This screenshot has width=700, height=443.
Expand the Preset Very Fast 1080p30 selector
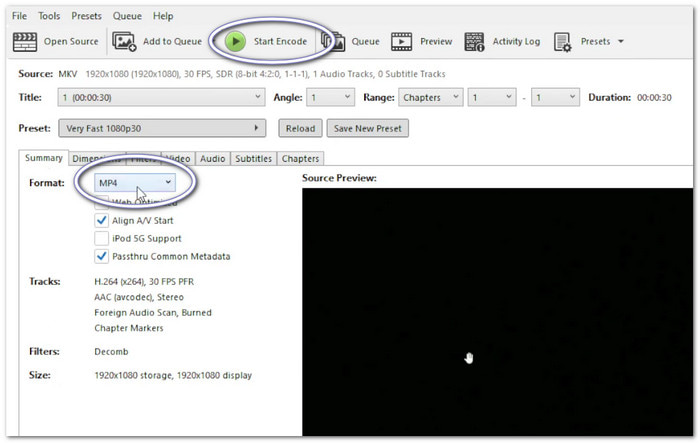[x=162, y=128]
